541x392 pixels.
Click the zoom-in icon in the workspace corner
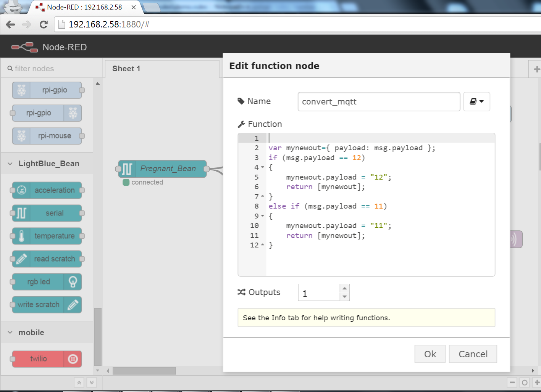click(x=536, y=382)
